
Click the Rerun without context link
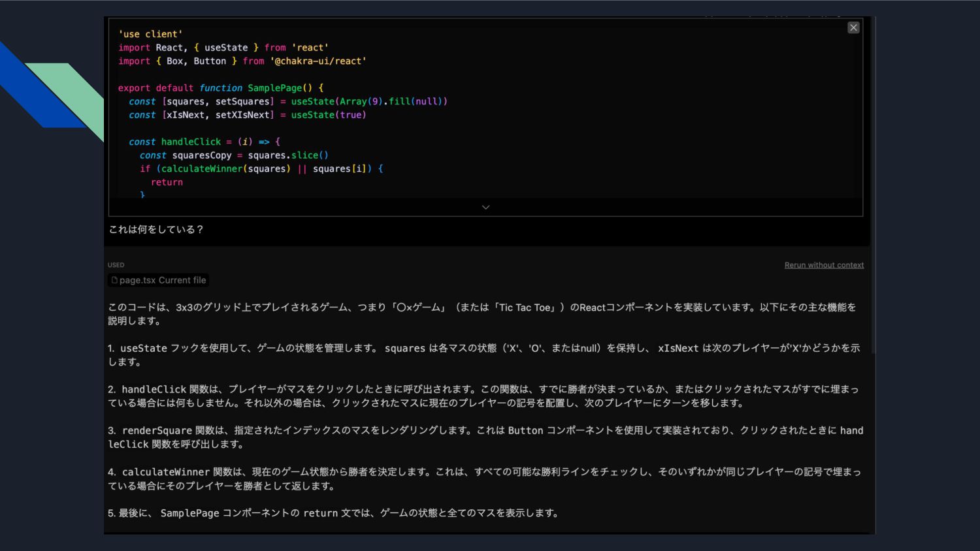824,265
